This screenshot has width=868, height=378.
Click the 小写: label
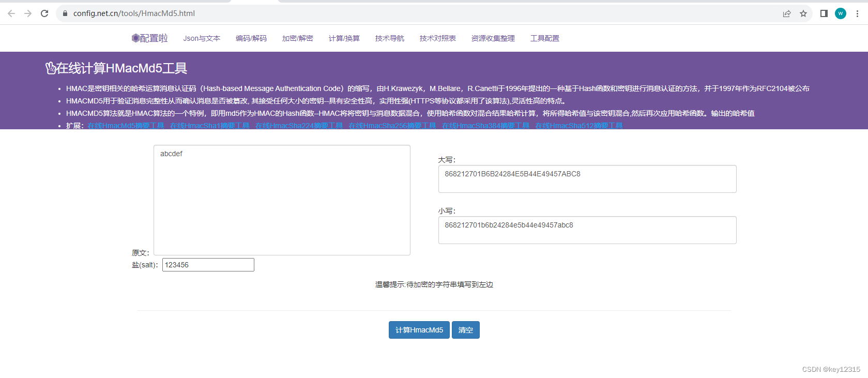pos(447,211)
